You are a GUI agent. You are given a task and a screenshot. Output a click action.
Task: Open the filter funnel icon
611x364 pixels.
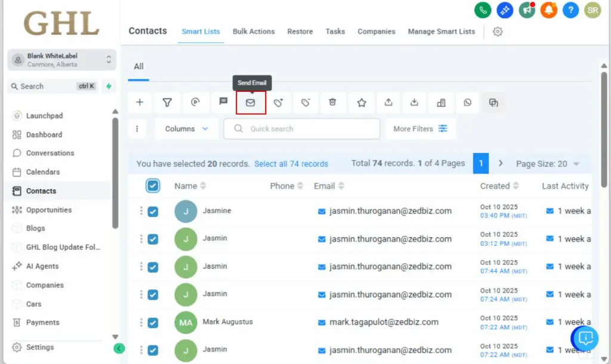pyautogui.click(x=167, y=102)
